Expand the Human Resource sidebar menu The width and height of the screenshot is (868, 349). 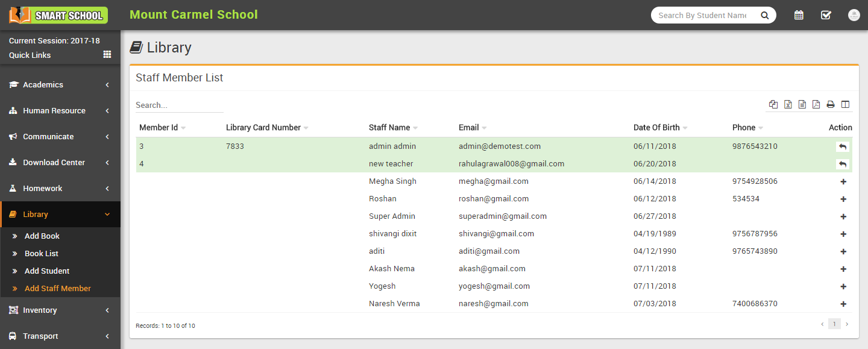tap(60, 111)
